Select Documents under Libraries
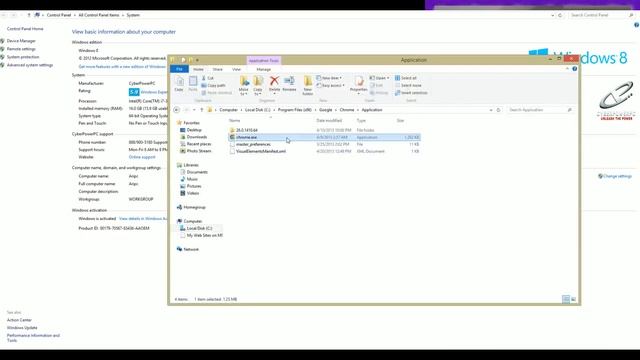 tap(197, 172)
